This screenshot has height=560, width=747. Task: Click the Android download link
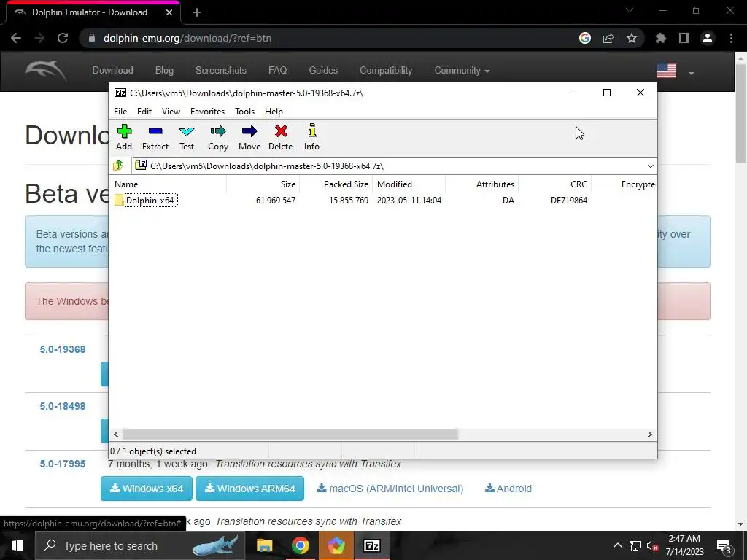tap(508, 489)
